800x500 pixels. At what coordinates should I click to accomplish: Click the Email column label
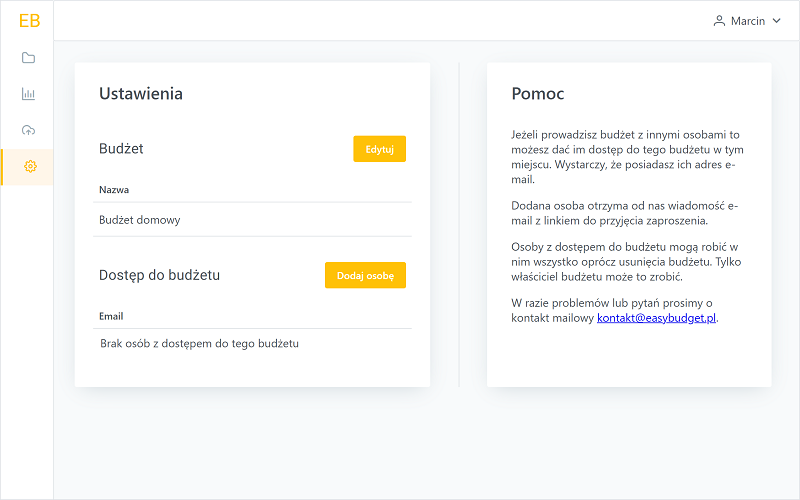(111, 316)
